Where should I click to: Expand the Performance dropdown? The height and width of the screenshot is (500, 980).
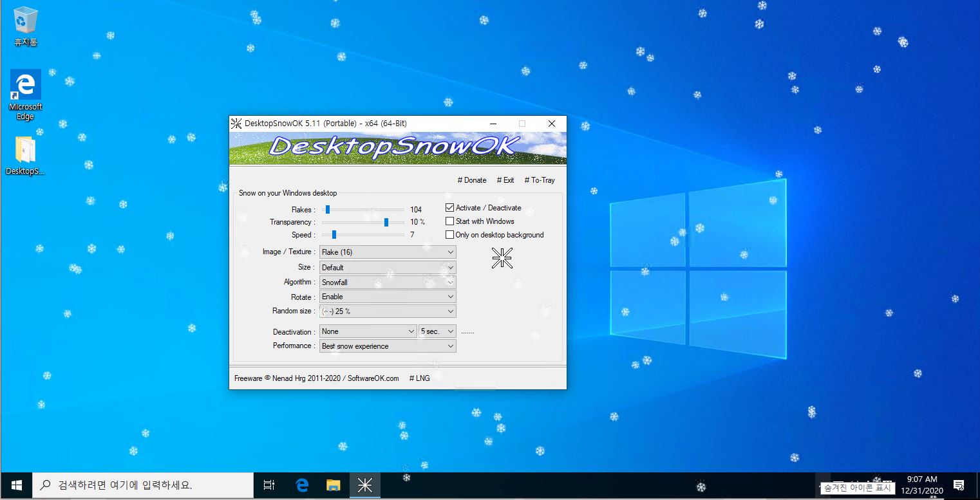click(388, 346)
